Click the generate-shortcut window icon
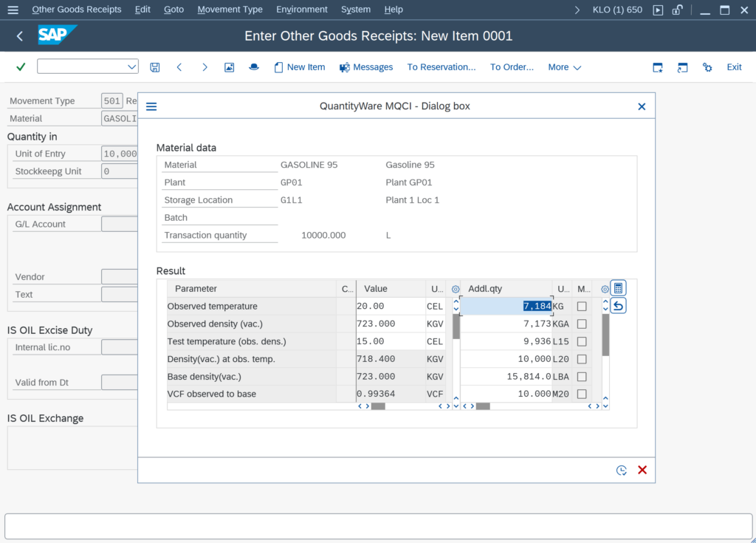Image resolution: width=756 pixels, height=543 pixels. (682, 67)
